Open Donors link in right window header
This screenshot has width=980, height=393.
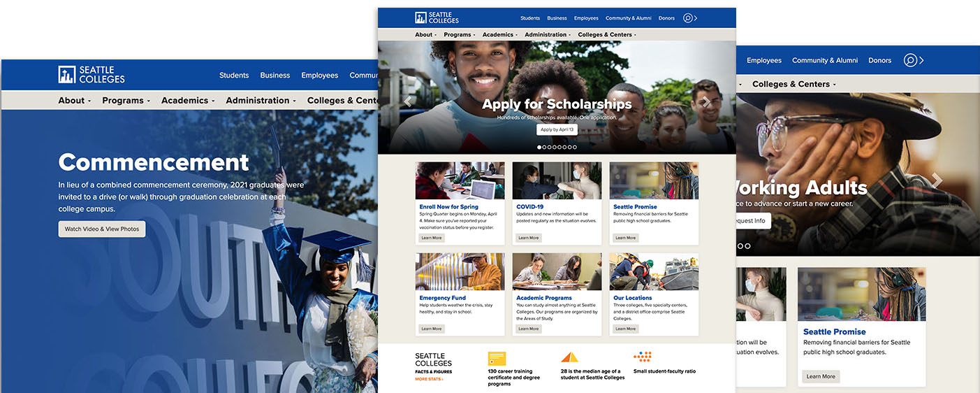[x=880, y=60]
